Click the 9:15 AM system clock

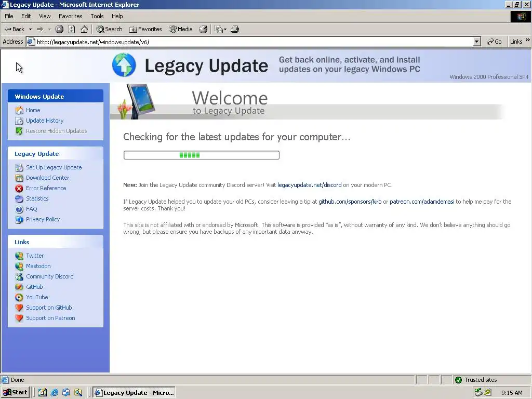click(x=512, y=393)
